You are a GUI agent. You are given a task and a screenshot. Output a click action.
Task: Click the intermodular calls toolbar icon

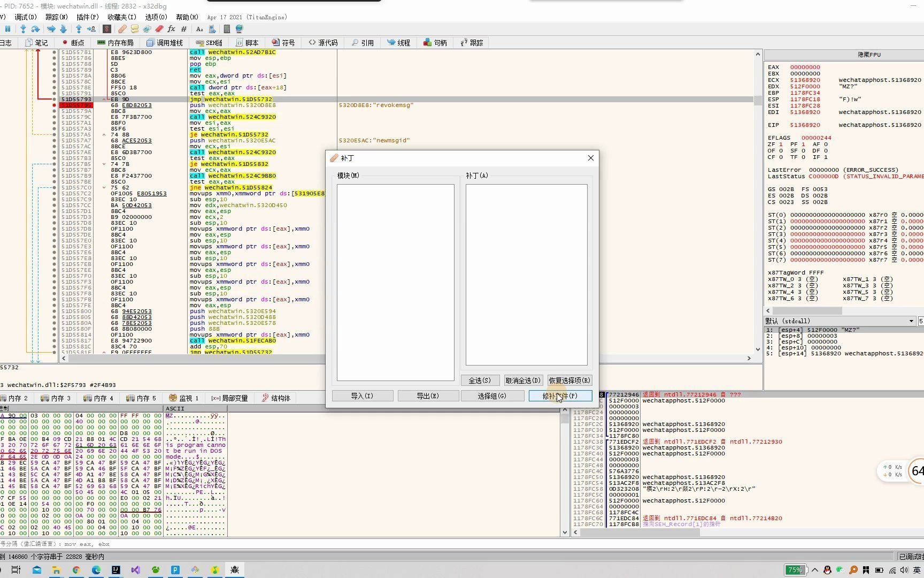point(212,29)
